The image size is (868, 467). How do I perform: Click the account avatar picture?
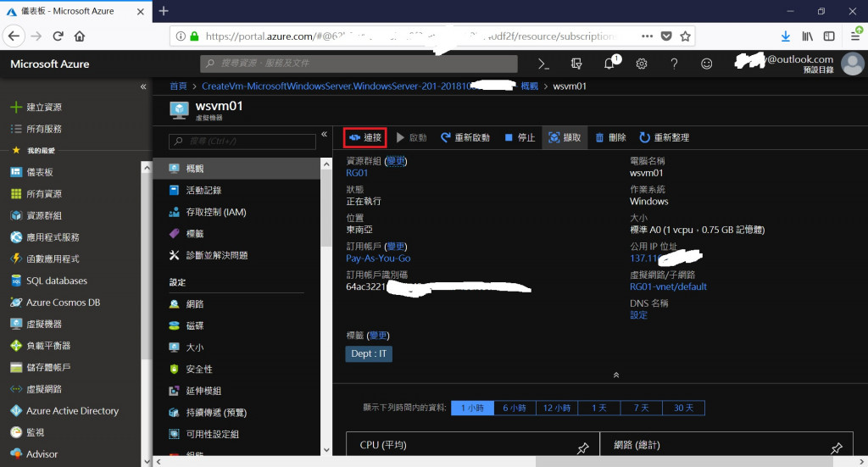tap(853, 64)
